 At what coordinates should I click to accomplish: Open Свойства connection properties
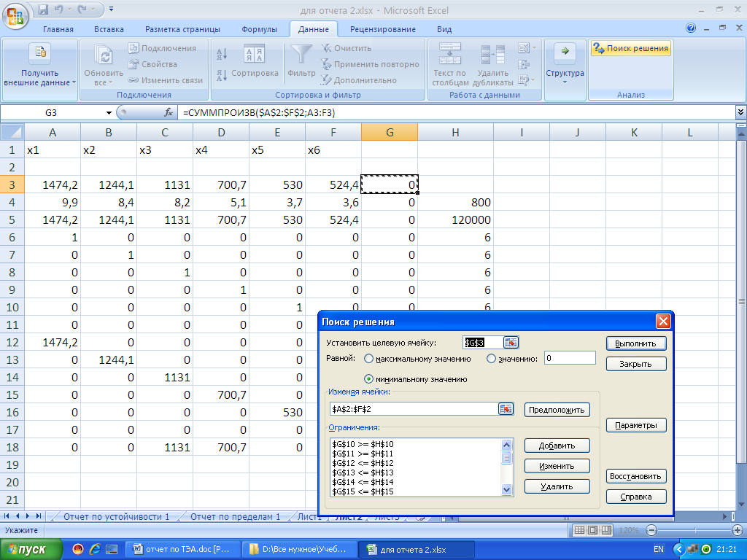point(152,64)
